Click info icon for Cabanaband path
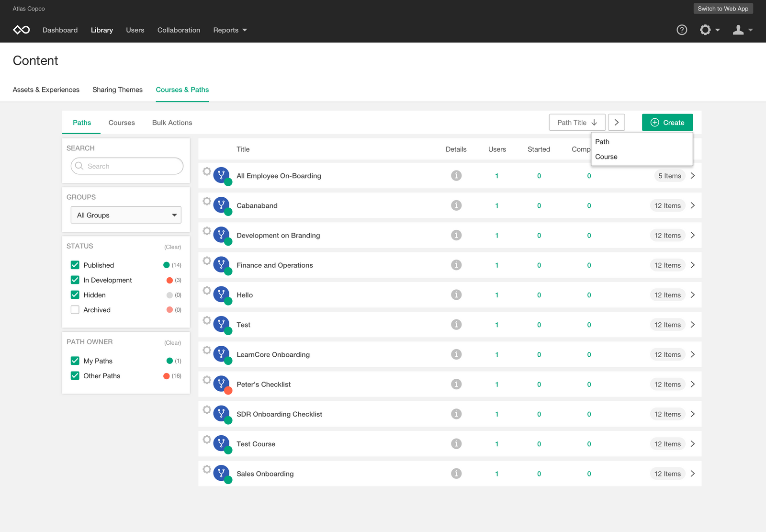The width and height of the screenshot is (766, 532). pos(456,205)
